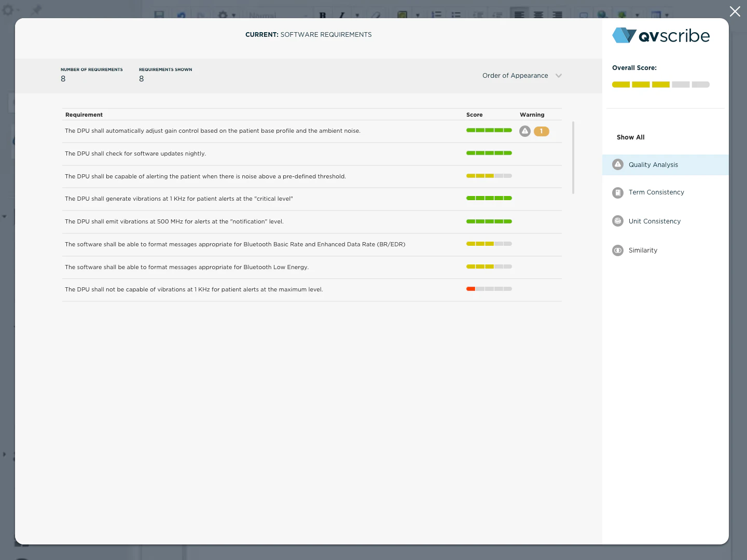
Task: Click the Save icon in the toolbar
Action: pyautogui.click(x=159, y=15)
